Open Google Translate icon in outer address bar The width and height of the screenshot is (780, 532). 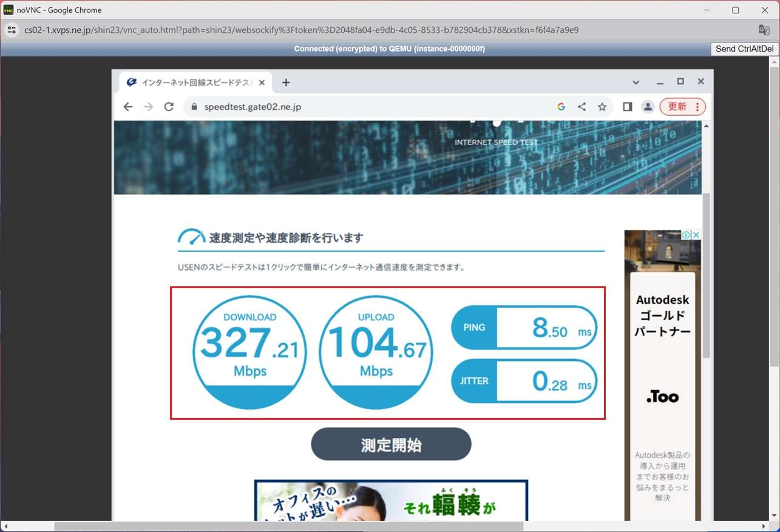[x=764, y=30]
